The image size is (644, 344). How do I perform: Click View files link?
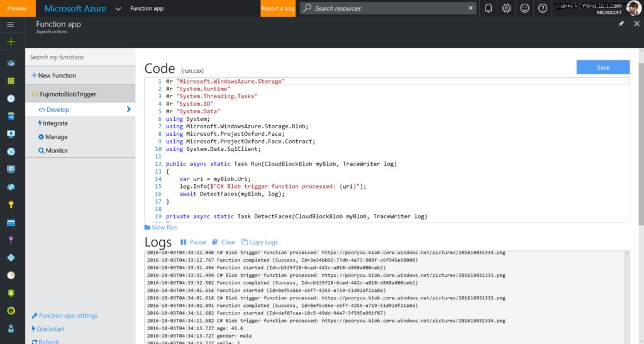tap(161, 228)
